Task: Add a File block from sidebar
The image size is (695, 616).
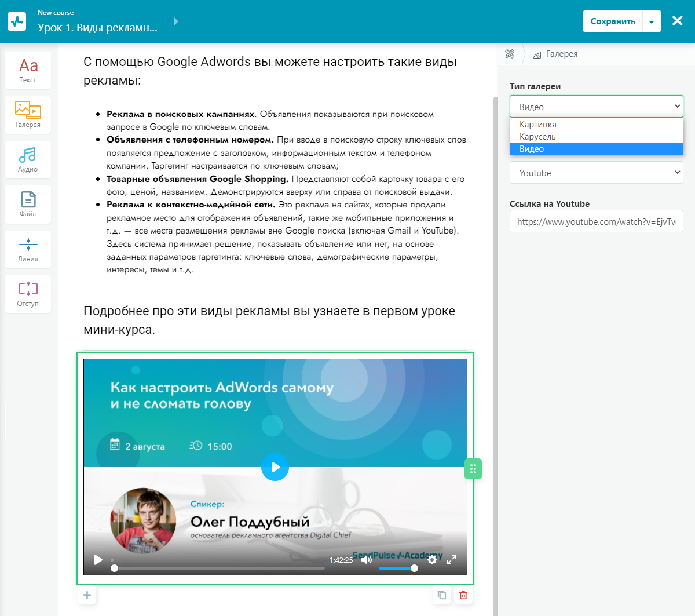Action: 28,204
